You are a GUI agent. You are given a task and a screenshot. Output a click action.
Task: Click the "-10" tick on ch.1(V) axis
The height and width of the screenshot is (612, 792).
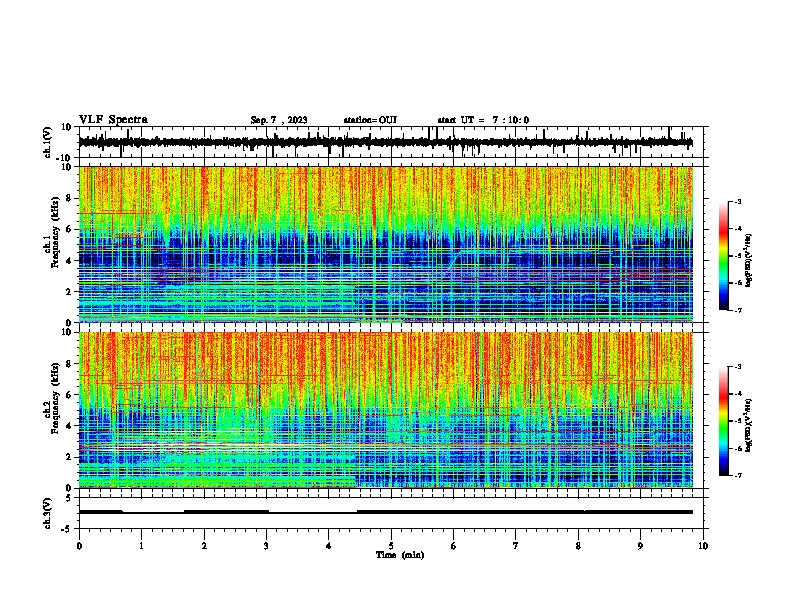point(65,158)
